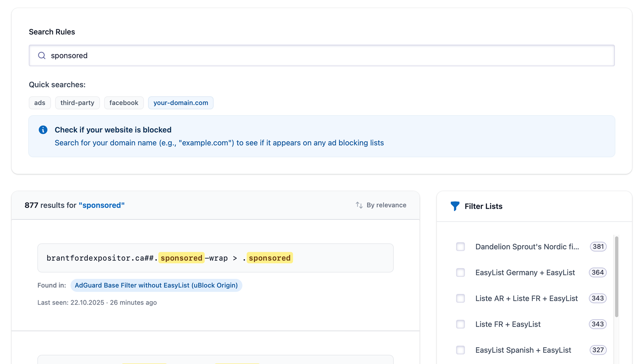Image resolution: width=642 pixels, height=364 pixels.
Task: Click the filter funnel icon beside Filter Lists
Action: coord(455,206)
